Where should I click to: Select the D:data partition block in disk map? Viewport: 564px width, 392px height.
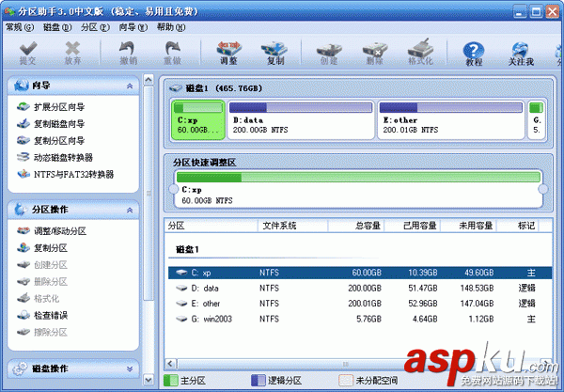(x=301, y=119)
